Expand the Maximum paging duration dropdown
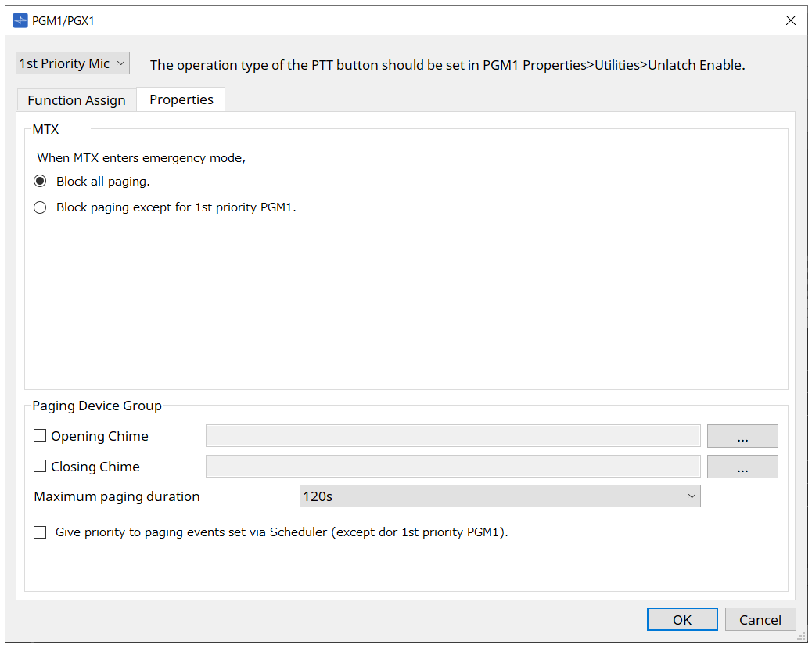Image resolution: width=812 pixels, height=649 pixels. pyautogui.click(x=499, y=496)
